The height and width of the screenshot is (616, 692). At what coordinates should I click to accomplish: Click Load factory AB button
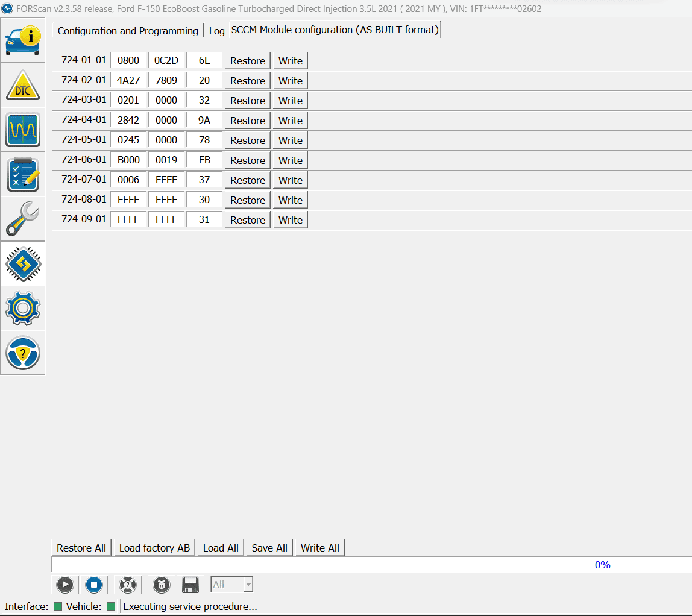154,548
